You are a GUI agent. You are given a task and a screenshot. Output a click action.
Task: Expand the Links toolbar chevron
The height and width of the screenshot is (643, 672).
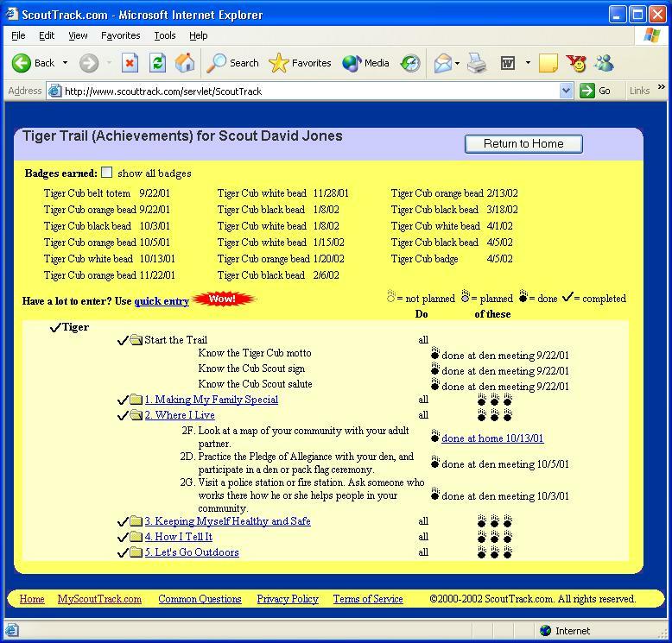point(662,87)
